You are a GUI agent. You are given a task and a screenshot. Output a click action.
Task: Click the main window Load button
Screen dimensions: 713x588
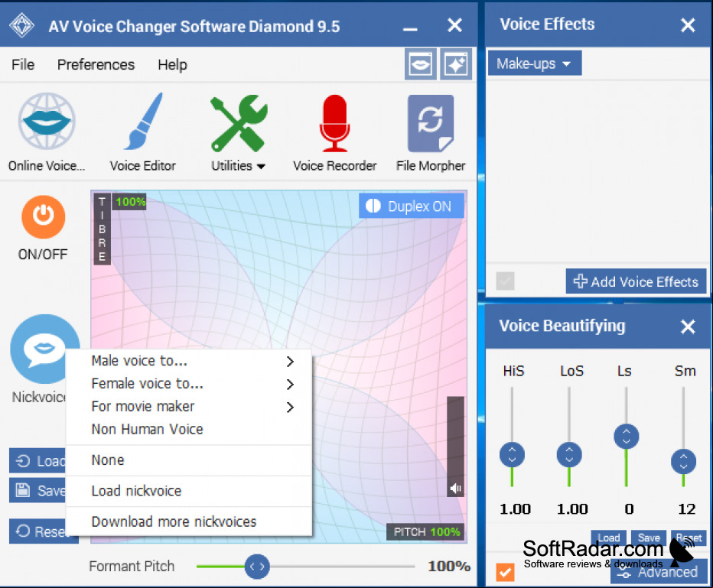coord(37,461)
